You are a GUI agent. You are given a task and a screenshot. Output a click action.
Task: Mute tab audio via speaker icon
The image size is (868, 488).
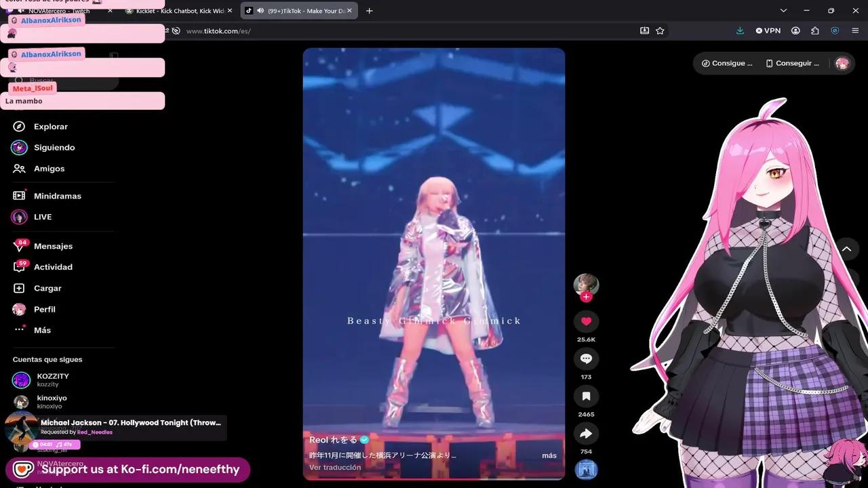coord(260,11)
